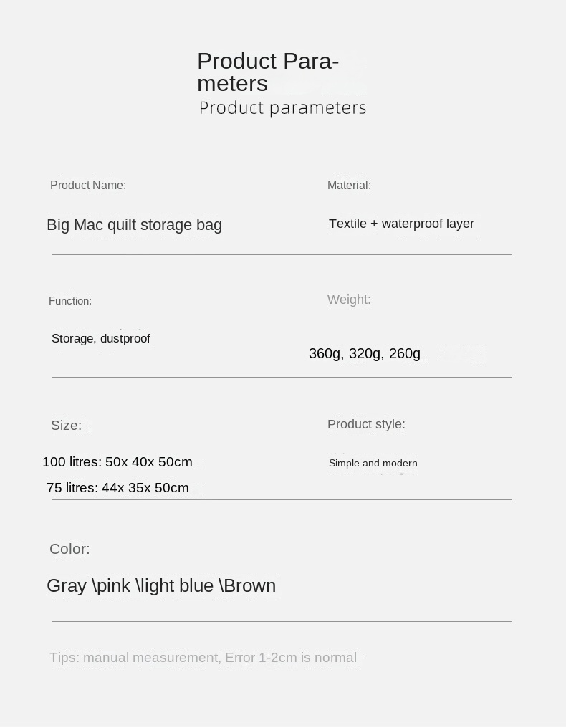This screenshot has width=566, height=728.
Task: Click the "100 litres: 50x 40x 50cm" line
Action: click(117, 462)
